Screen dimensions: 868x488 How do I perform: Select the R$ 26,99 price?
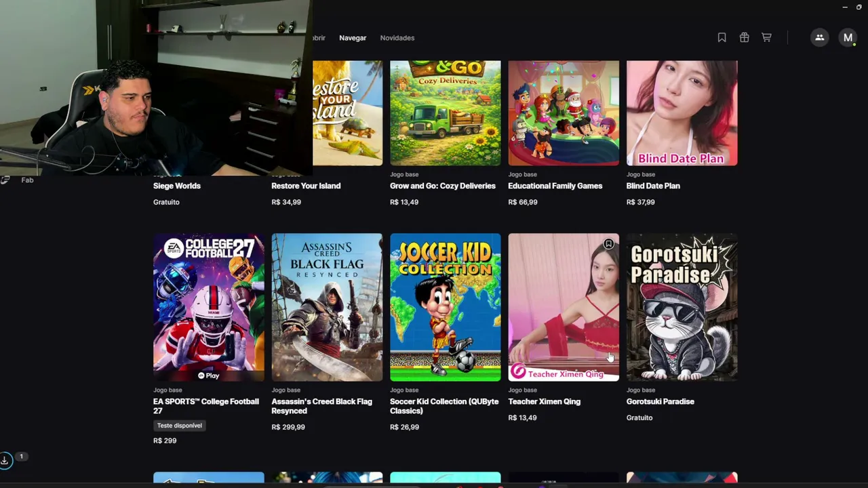pos(404,427)
